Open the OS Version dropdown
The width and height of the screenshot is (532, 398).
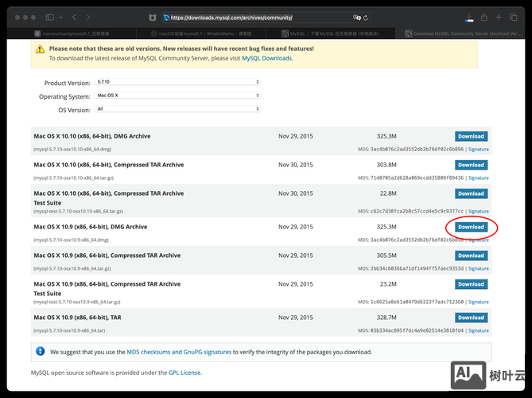coord(177,109)
